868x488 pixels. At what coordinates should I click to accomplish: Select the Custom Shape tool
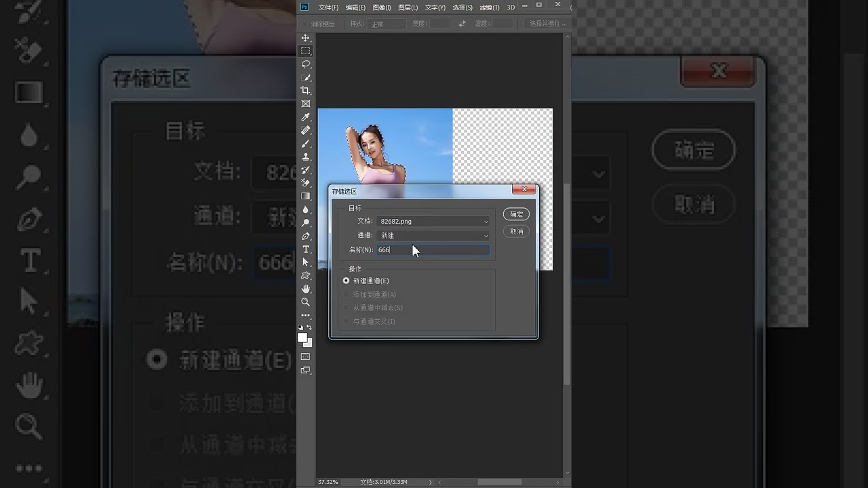pos(306,276)
